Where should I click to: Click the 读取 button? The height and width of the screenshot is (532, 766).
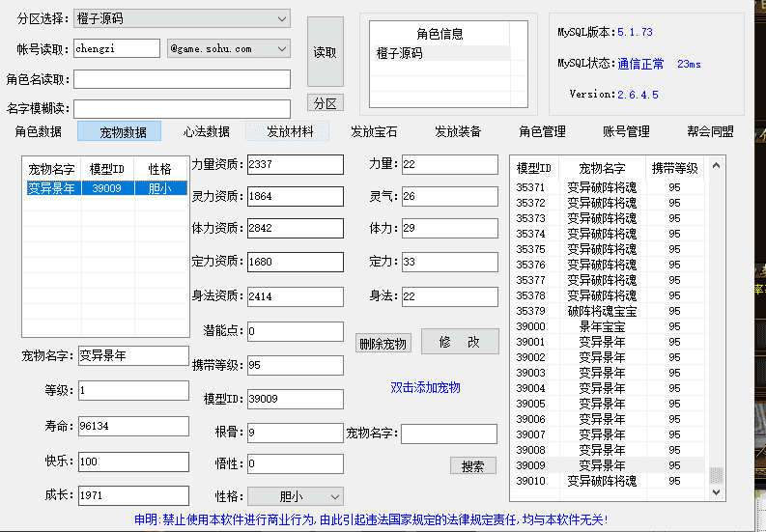pyautogui.click(x=326, y=52)
